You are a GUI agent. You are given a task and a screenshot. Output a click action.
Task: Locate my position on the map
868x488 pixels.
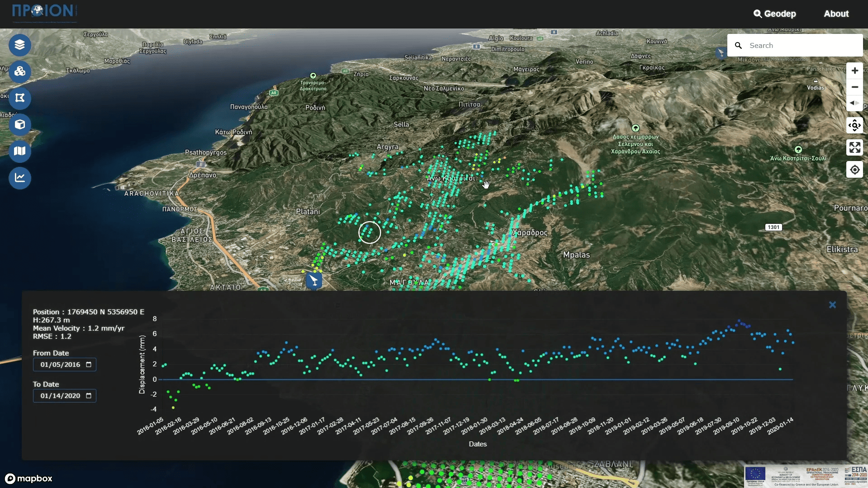(x=854, y=170)
